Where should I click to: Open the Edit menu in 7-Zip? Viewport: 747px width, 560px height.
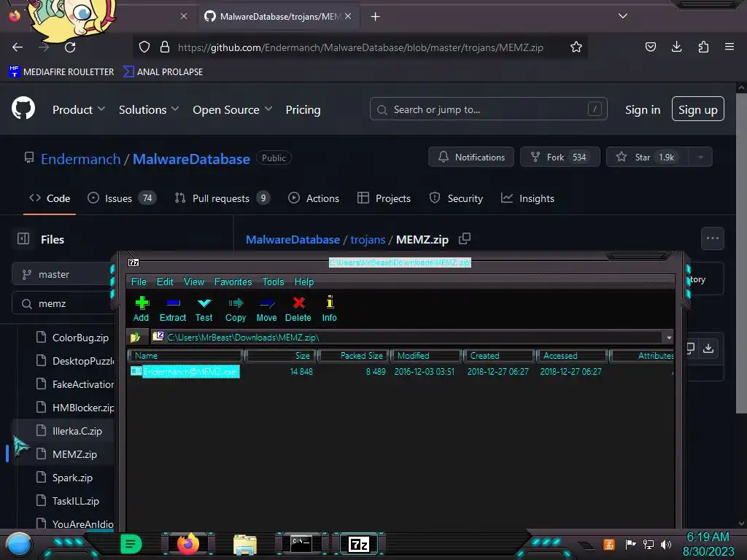165,281
